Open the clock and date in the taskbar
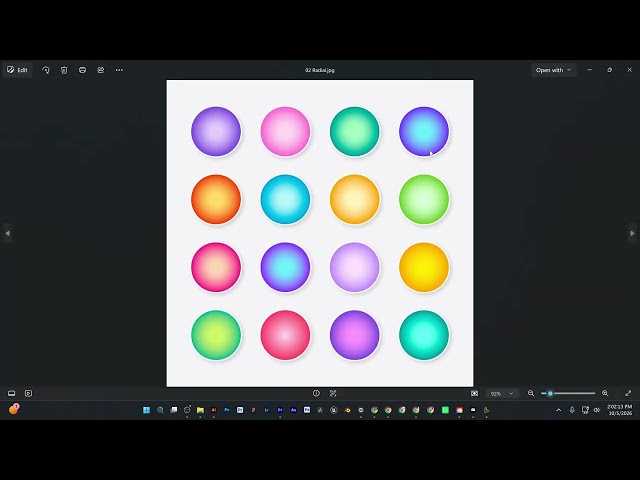The height and width of the screenshot is (480, 640). tap(620, 410)
